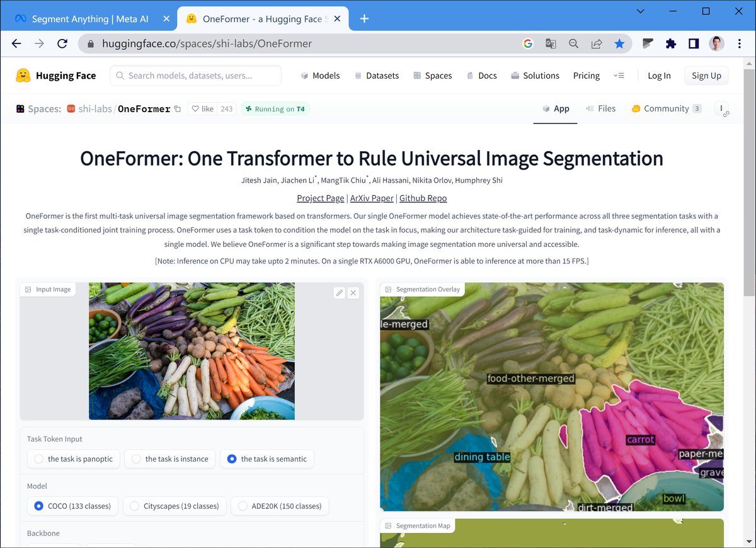
Task: Click the 'Running on T4' status badge
Action: tap(275, 109)
